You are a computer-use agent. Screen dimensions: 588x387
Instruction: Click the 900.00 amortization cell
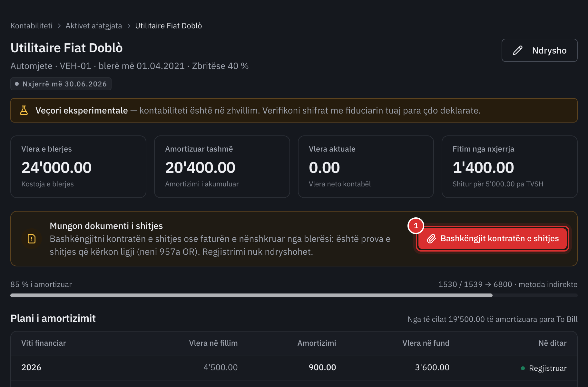pyautogui.click(x=322, y=367)
